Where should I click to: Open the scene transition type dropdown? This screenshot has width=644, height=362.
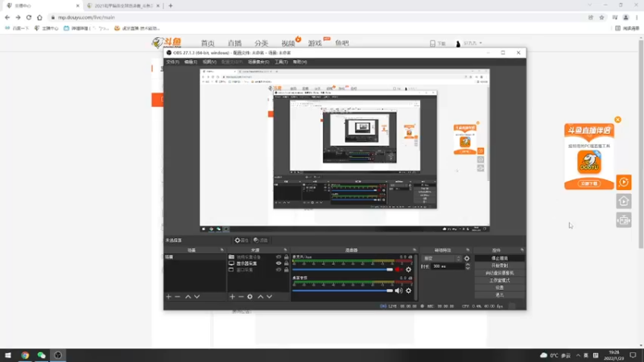(x=442, y=258)
